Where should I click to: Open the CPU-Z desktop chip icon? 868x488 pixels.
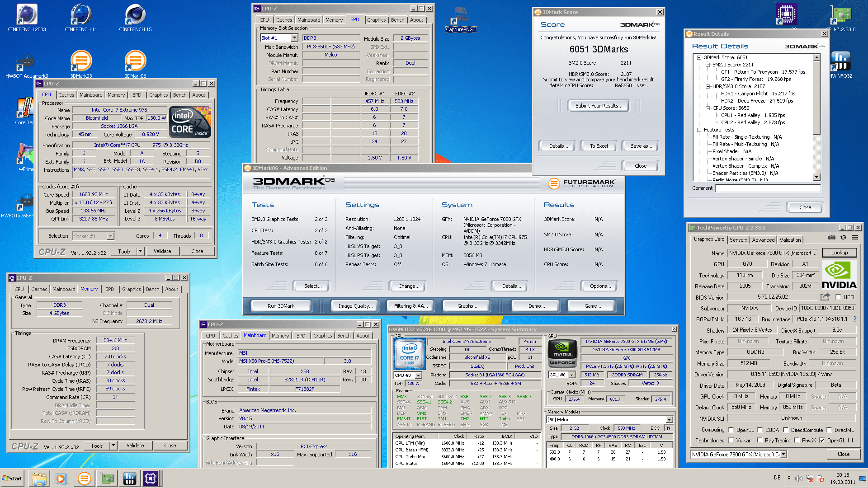pos(787,14)
